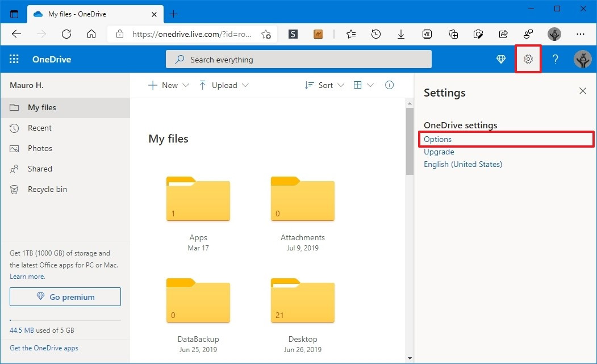Expand the Upload dropdown menu

tap(223, 85)
